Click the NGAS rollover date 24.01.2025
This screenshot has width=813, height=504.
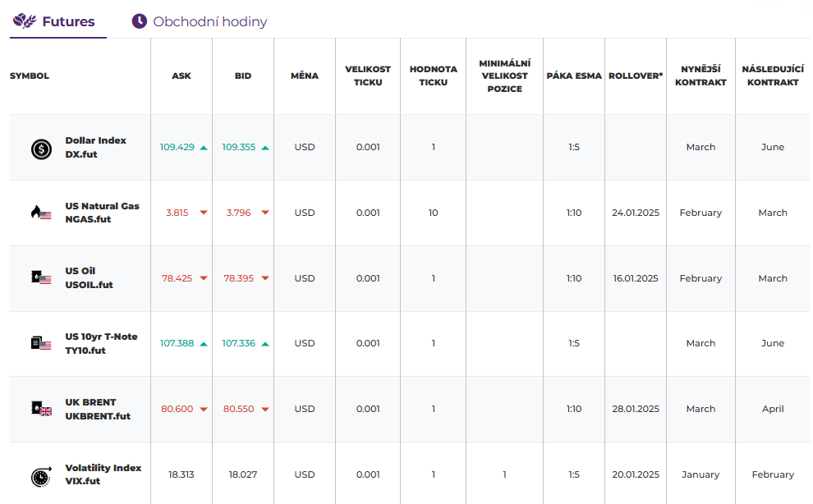[636, 213]
